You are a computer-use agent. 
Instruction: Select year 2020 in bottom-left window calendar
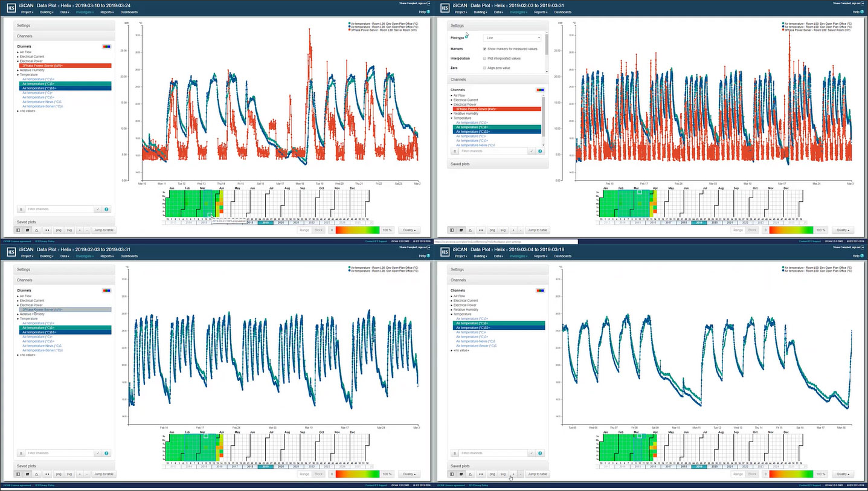[x=280, y=466]
